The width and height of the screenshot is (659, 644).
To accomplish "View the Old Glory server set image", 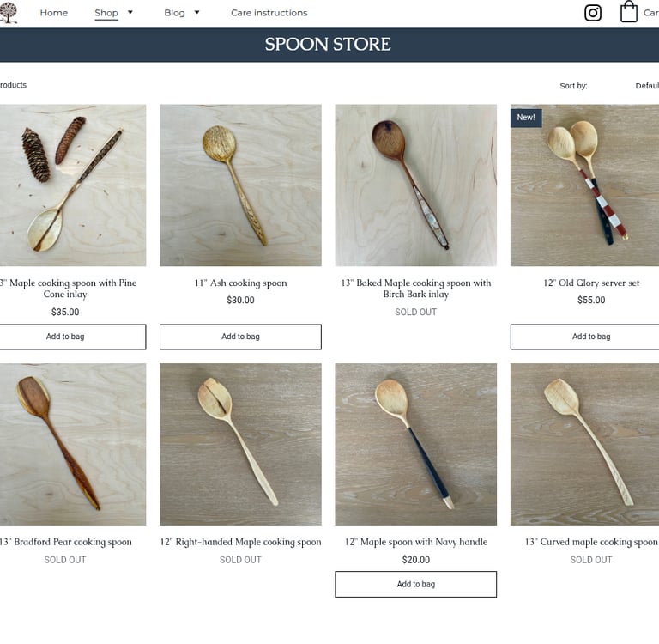I will [584, 185].
